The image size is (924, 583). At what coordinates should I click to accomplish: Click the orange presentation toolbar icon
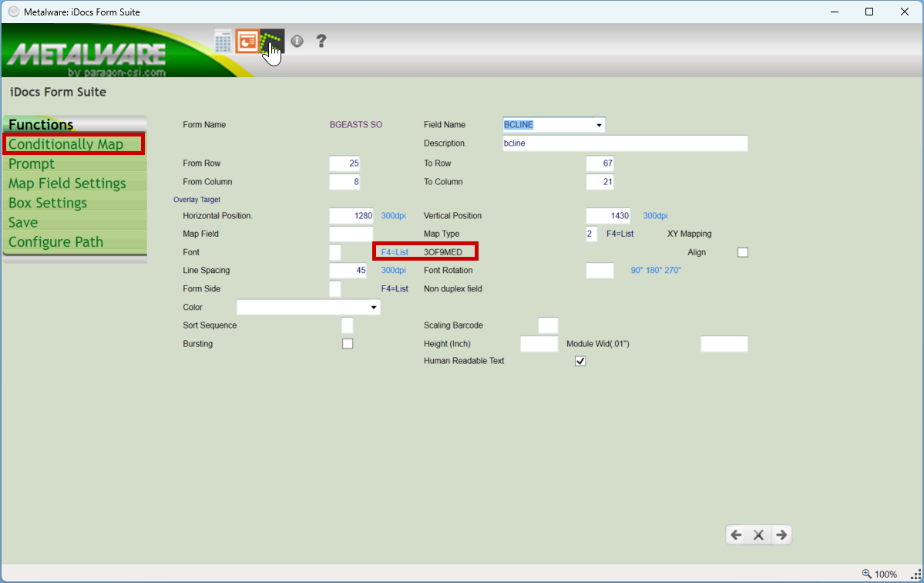tap(247, 42)
